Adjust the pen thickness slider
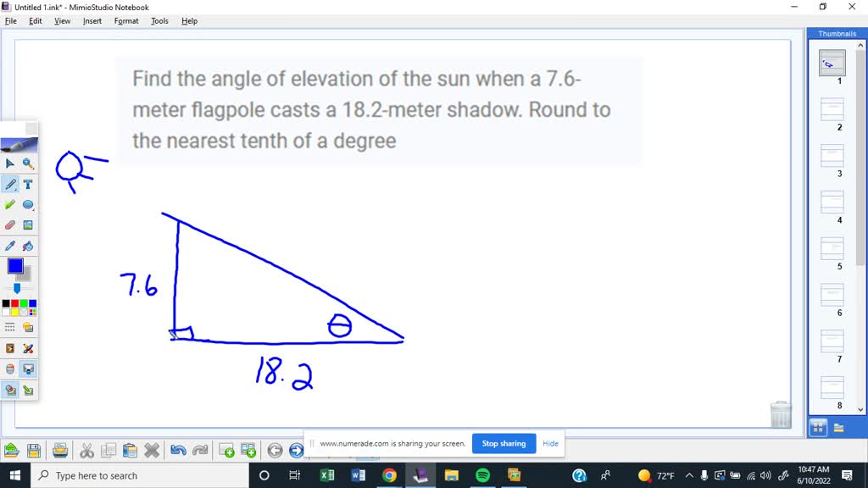The width and height of the screenshot is (868, 488). (x=17, y=288)
